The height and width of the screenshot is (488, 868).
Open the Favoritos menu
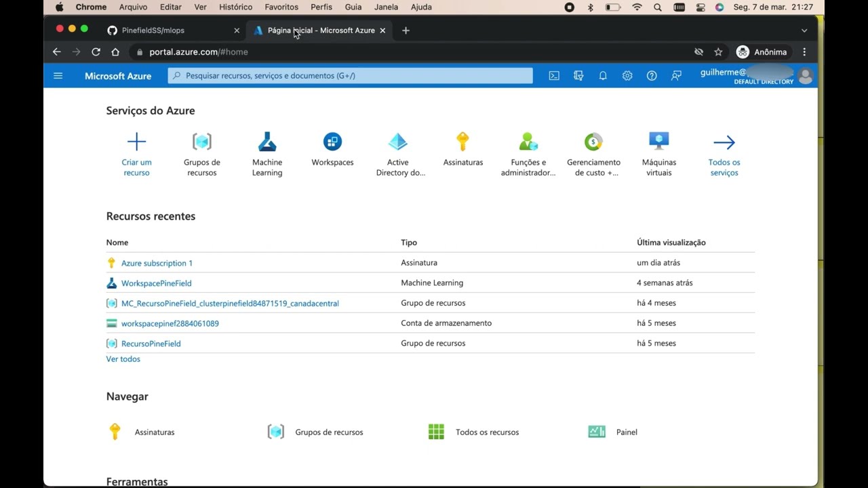[281, 7]
